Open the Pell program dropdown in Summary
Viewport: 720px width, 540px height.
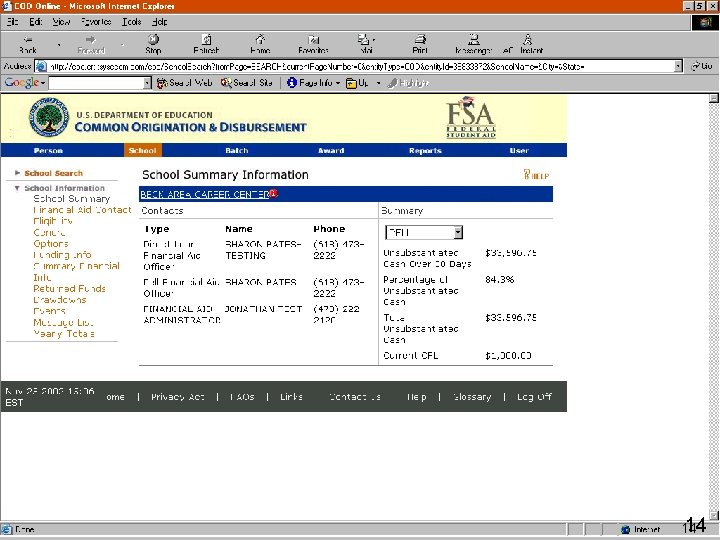coord(424,232)
